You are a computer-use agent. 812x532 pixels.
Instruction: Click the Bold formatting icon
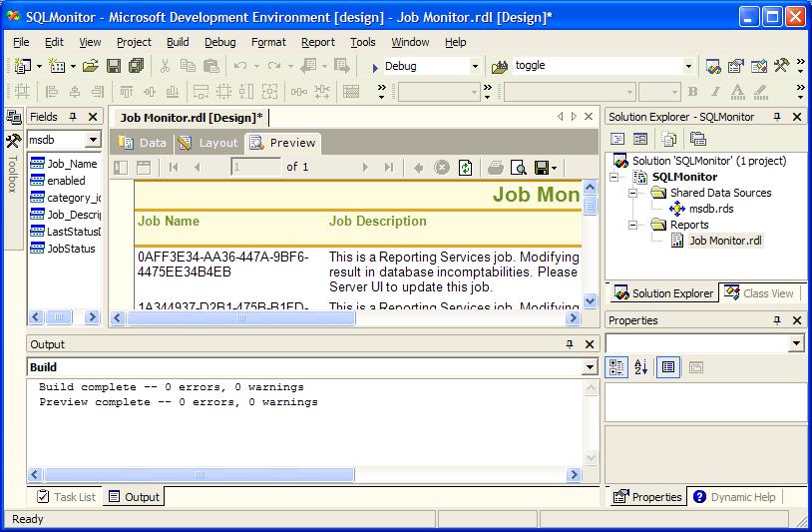pyautogui.click(x=693, y=92)
